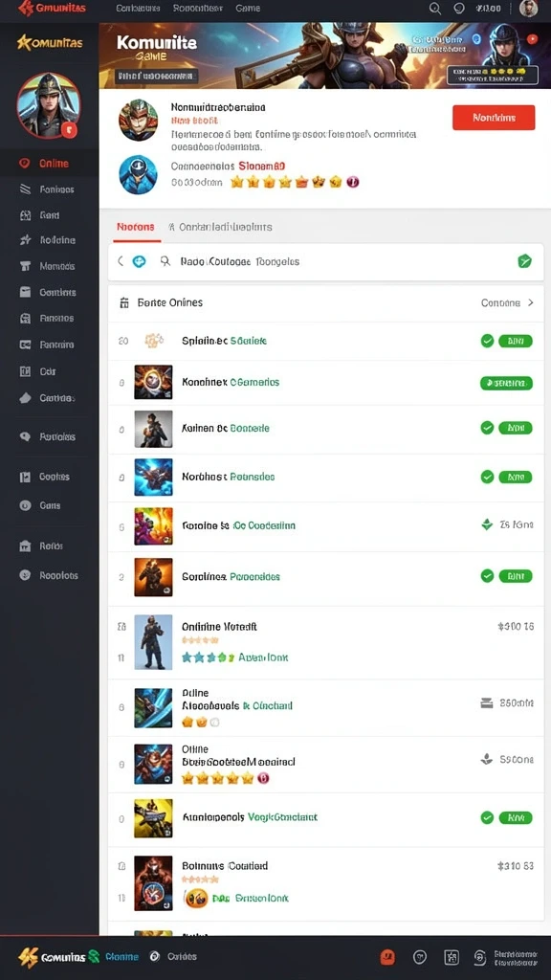551x980 pixels.
Task: Click the orange icon in bottom bar
Action: tap(388, 956)
